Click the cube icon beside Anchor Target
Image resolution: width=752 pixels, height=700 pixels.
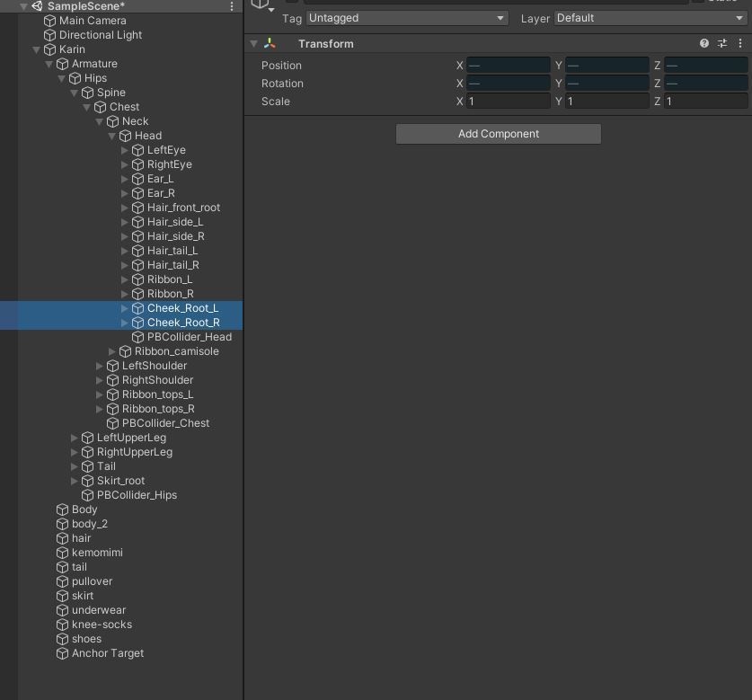pyautogui.click(x=62, y=653)
